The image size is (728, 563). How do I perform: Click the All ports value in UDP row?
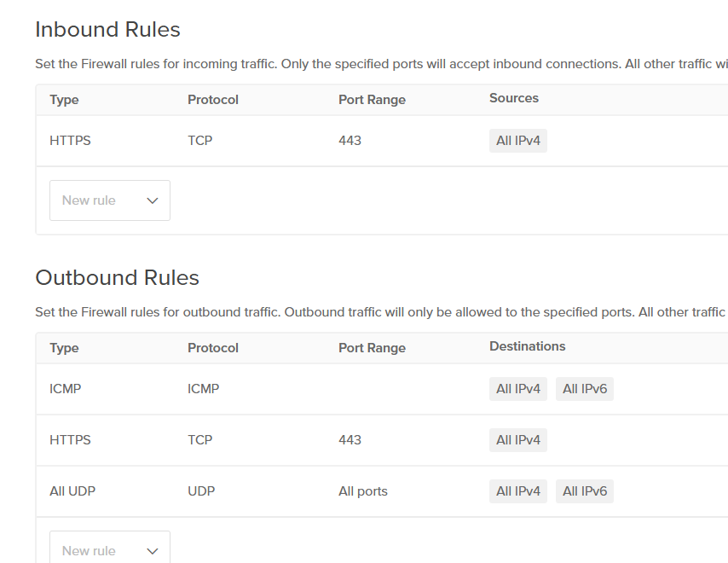tap(363, 491)
